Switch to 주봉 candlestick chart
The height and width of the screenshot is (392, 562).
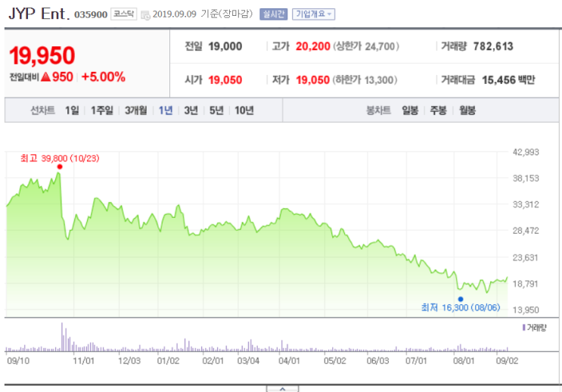439,110
